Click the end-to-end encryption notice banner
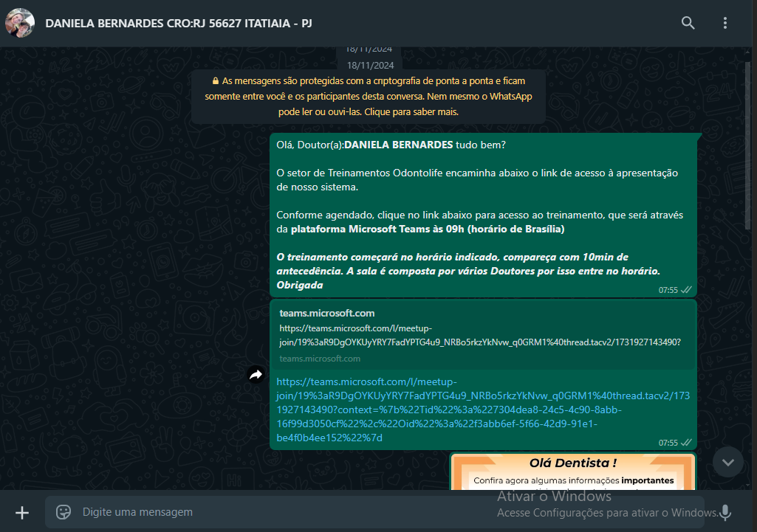 click(x=369, y=97)
